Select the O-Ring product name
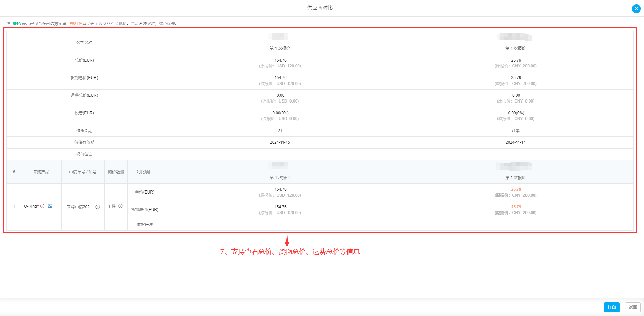Viewport: 644px width, 316px height. tap(30, 206)
